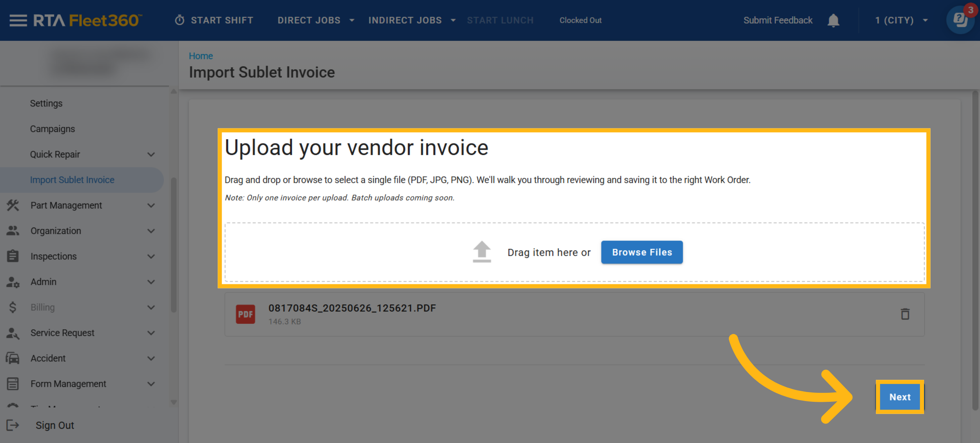Click the red PDF file icon
The image size is (980, 443).
(245, 314)
